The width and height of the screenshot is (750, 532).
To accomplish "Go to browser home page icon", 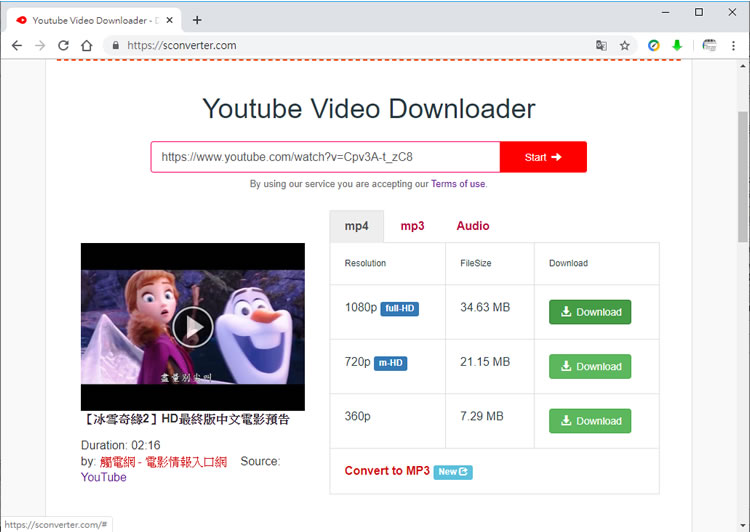I will pos(87,45).
